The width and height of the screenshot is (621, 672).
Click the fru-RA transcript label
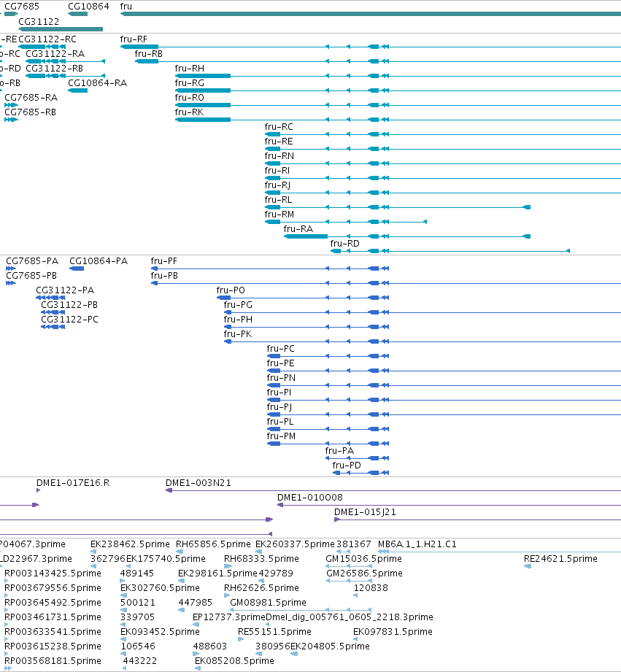pos(298,228)
